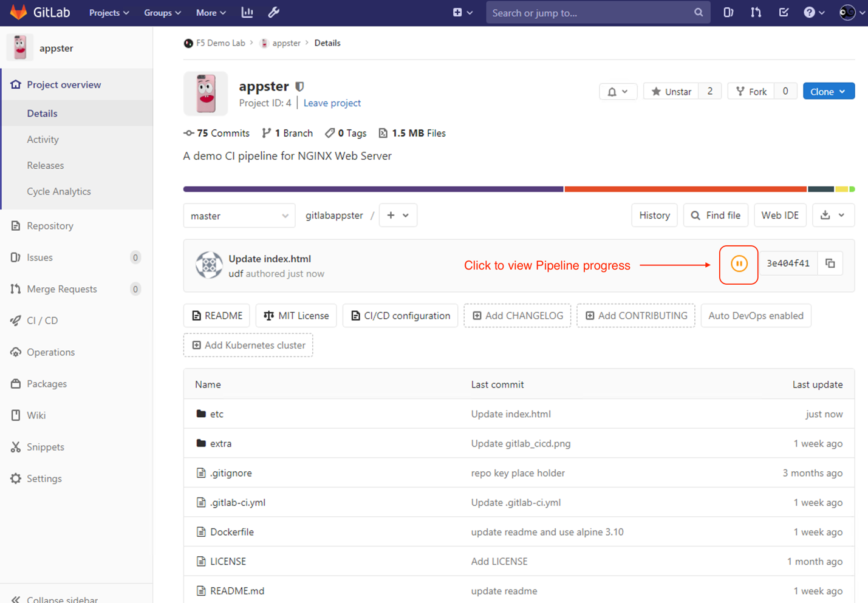Screen dimensions: 868x603
Task: Click the Leave project link
Action: point(332,103)
